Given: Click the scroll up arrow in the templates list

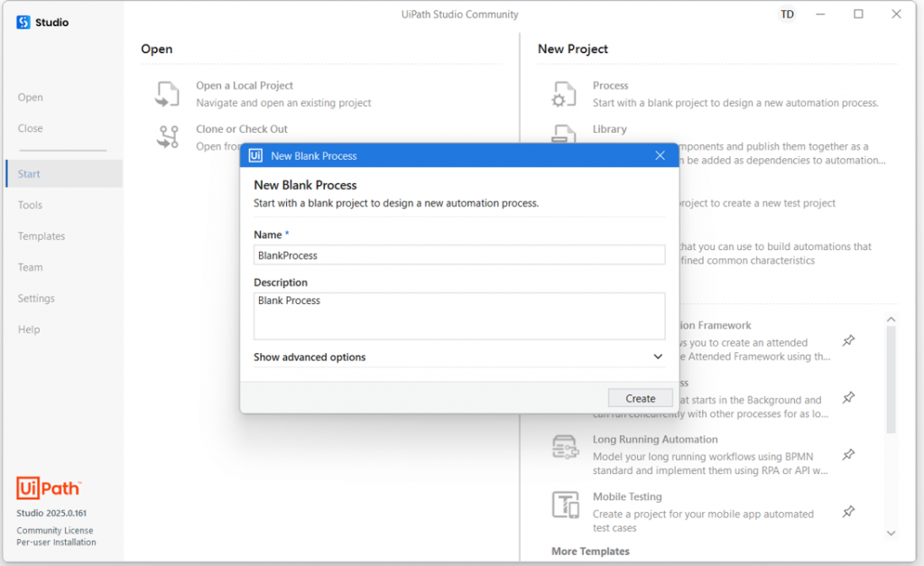Looking at the screenshot, I should click(891, 319).
